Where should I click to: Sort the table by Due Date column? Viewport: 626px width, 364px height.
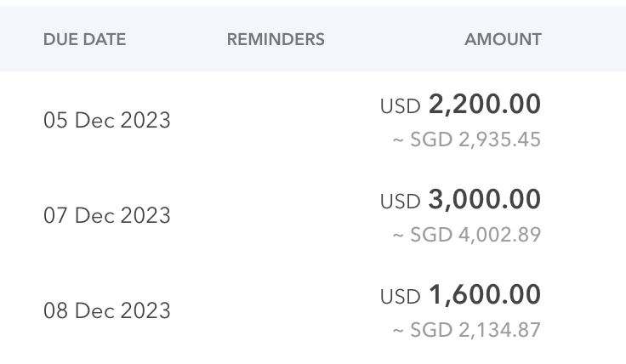pos(84,40)
